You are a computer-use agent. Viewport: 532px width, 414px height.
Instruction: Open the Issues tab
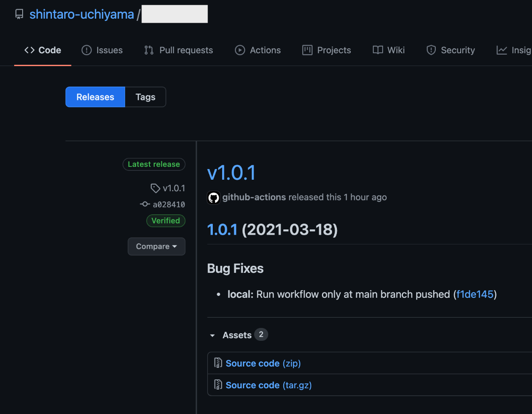click(x=102, y=50)
